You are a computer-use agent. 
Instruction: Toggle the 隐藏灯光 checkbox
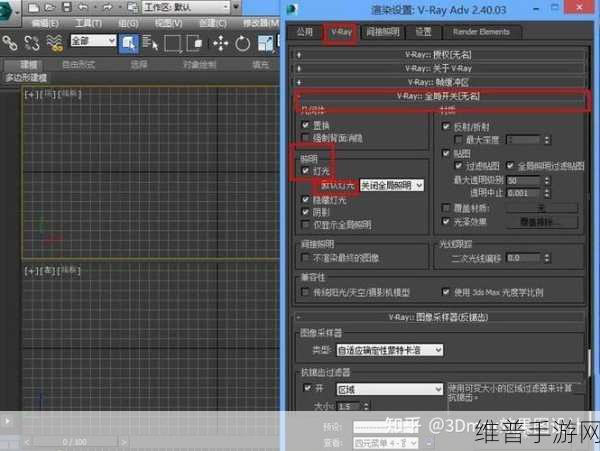[x=305, y=200]
